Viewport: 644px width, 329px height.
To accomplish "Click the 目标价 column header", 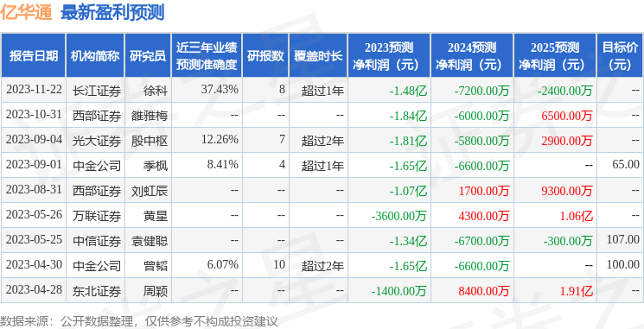I will 620,55.
